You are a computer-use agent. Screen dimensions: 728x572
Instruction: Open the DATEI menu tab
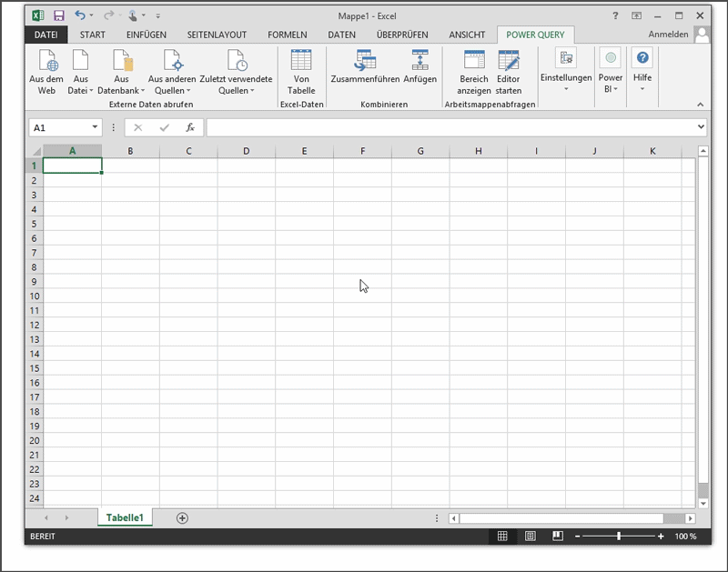pos(45,35)
